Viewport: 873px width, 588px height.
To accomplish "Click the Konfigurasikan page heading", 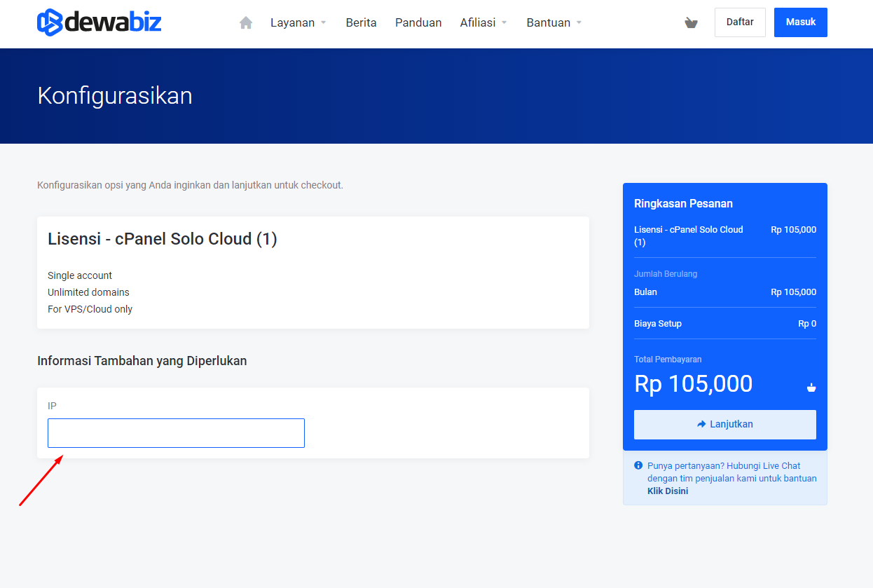I will click(115, 95).
